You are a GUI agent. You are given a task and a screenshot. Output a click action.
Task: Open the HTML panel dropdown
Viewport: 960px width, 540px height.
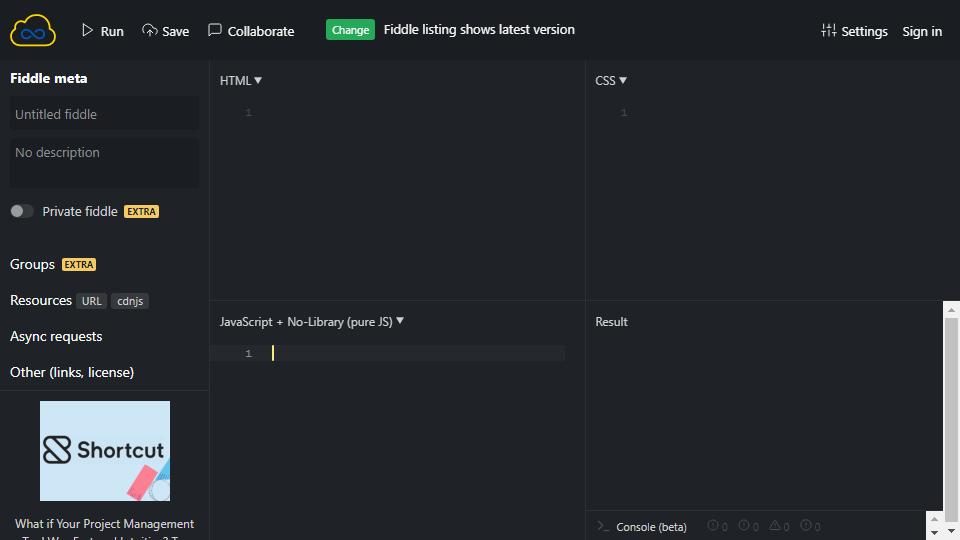(x=241, y=80)
